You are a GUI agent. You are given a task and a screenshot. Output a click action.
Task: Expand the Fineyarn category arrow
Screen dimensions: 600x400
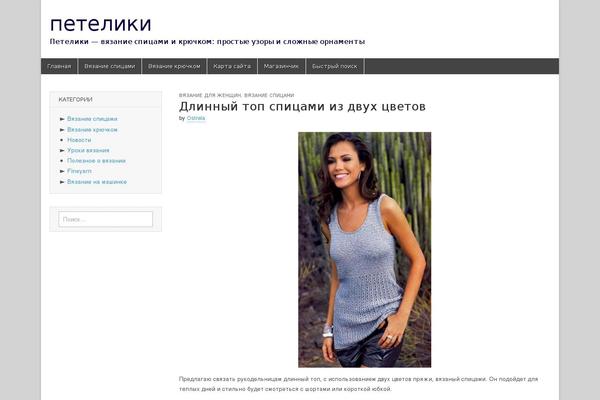62,171
